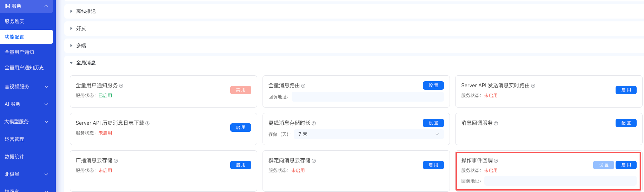Click help icon next to Server API 历史消息日志下载
This screenshot has width=644, height=192.
click(147, 123)
